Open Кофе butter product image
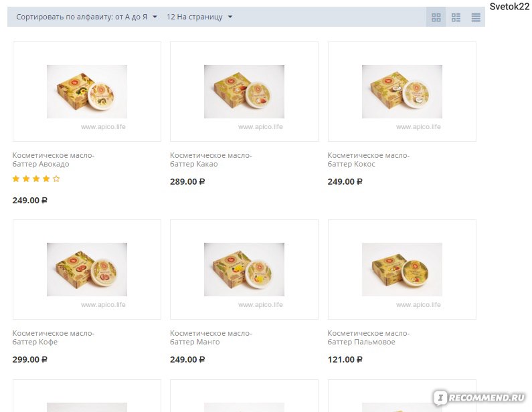This screenshot has height=412, width=532. click(x=87, y=270)
